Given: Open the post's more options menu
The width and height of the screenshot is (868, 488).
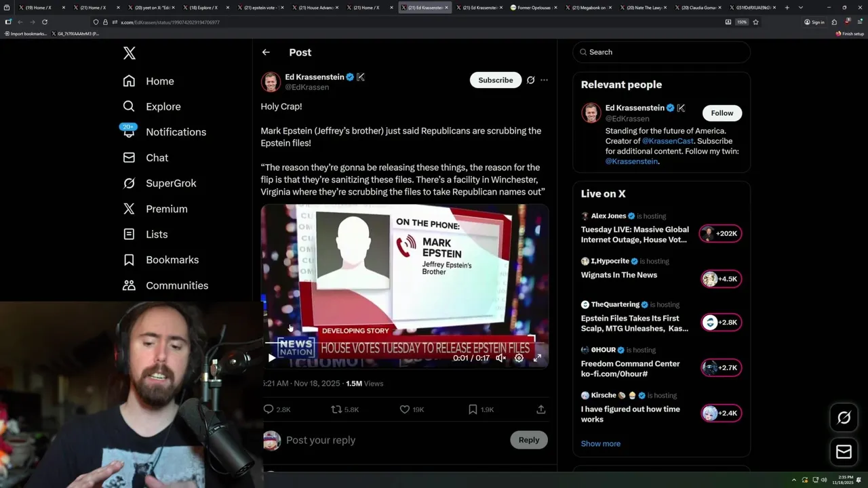Looking at the screenshot, I should [x=544, y=80].
